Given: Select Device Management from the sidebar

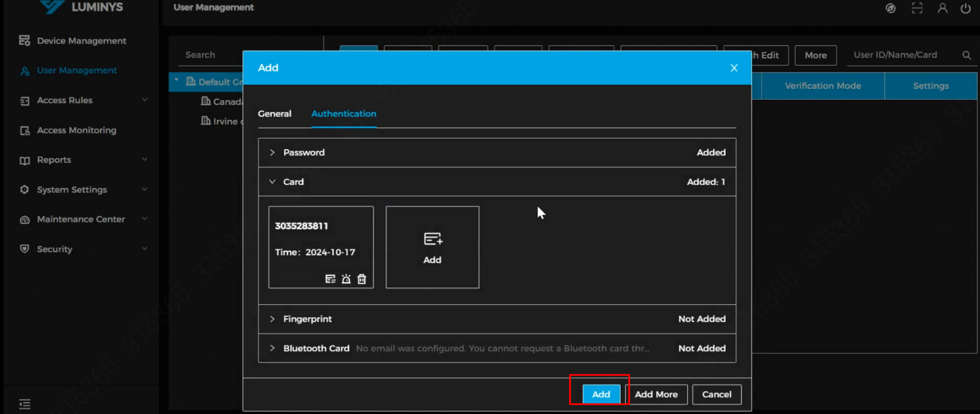Looking at the screenshot, I should [80, 40].
